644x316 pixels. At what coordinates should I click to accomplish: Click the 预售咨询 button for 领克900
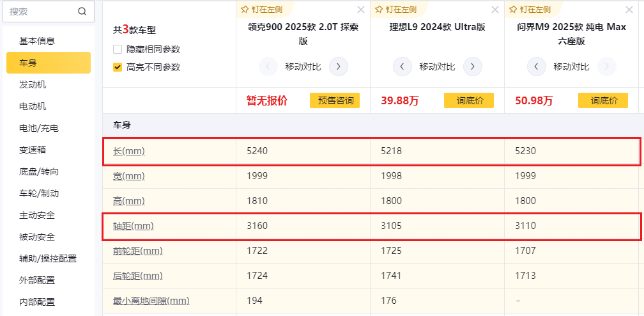335,100
